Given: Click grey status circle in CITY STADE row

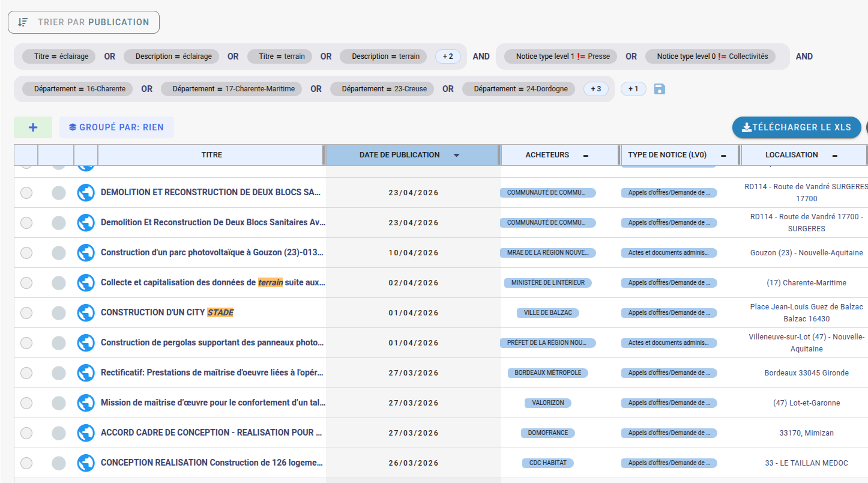Looking at the screenshot, I should [58, 312].
